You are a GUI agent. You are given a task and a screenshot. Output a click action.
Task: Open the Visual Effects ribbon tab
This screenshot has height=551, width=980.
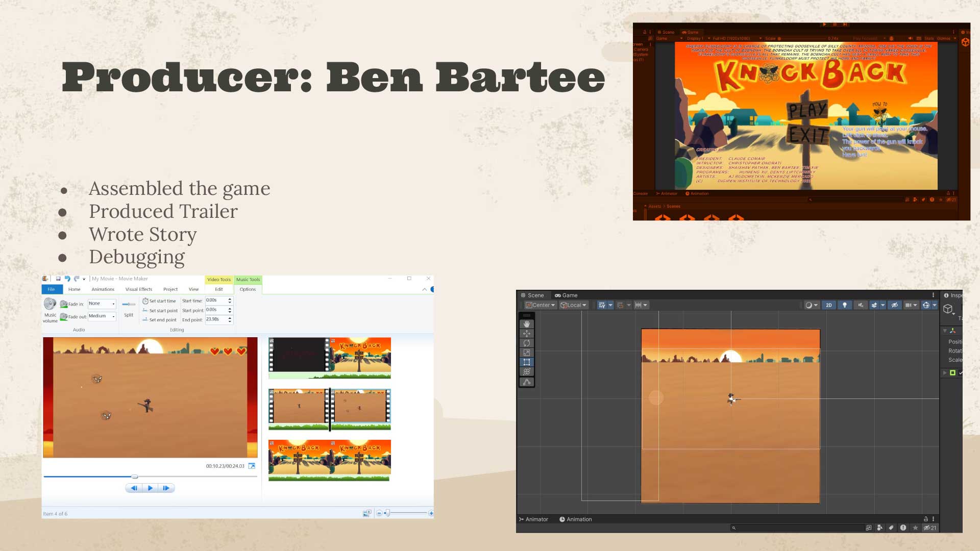tap(139, 289)
